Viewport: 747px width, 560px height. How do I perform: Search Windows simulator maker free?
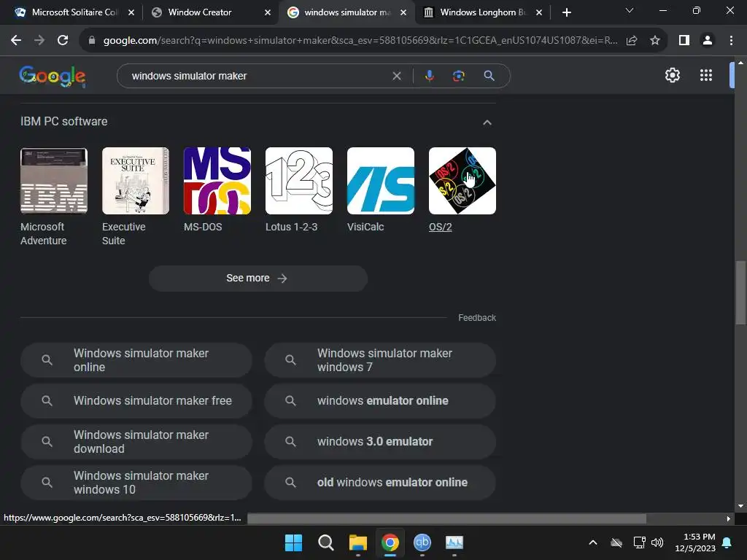coord(136,401)
